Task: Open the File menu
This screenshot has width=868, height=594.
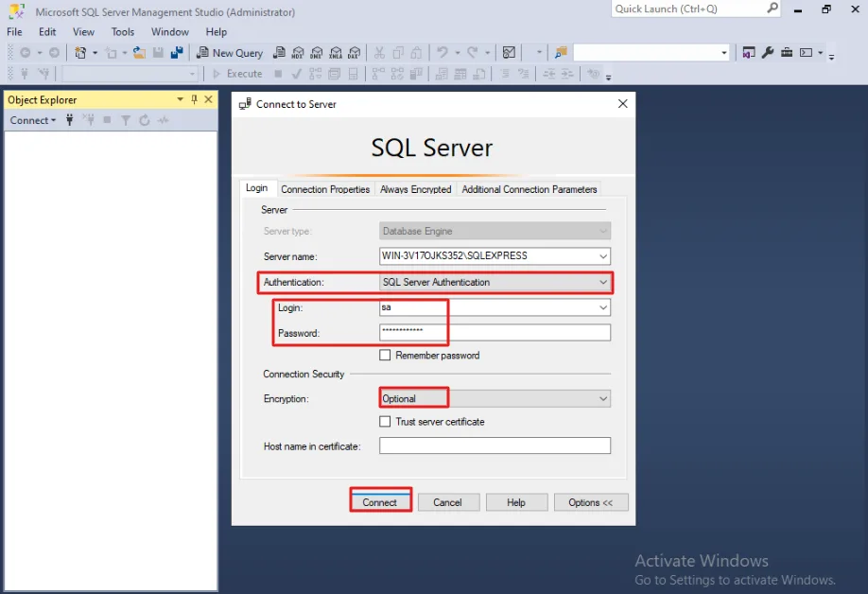Action: tap(14, 31)
